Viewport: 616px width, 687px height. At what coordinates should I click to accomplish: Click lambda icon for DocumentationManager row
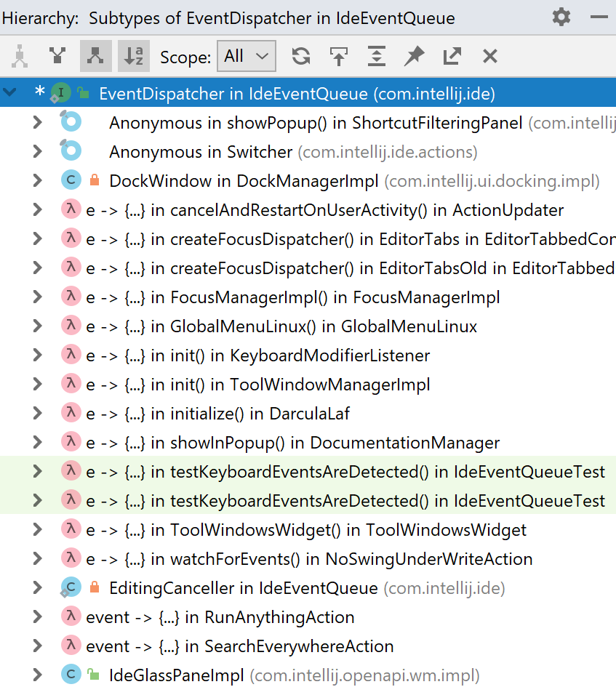[x=71, y=442]
